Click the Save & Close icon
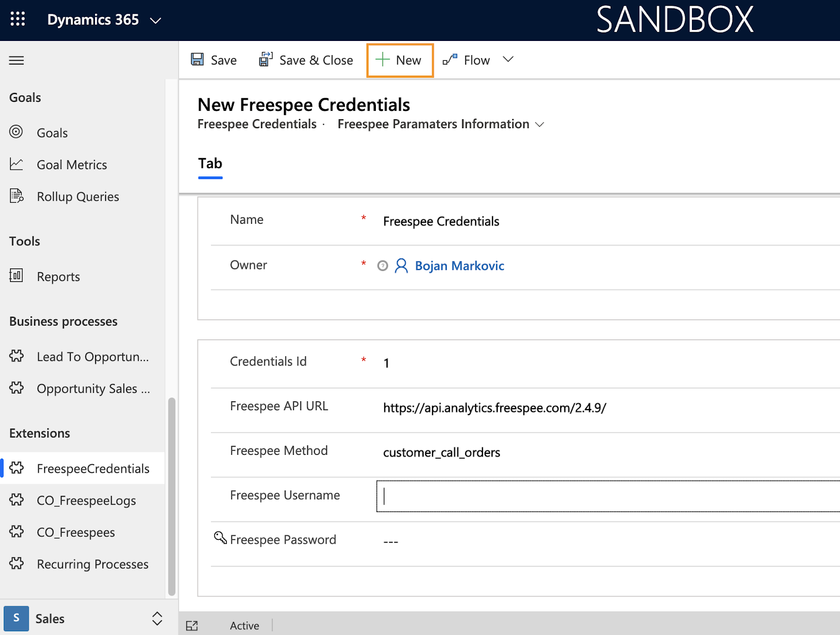The width and height of the screenshot is (840, 635). tap(266, 59)
